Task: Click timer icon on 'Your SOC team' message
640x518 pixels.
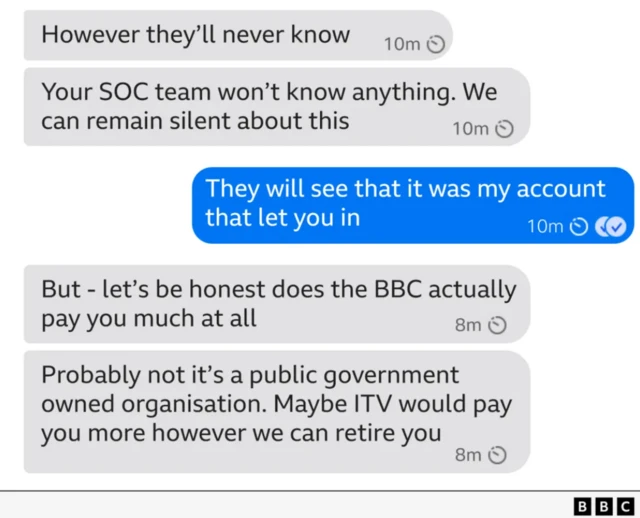Action: click(504, 129)
